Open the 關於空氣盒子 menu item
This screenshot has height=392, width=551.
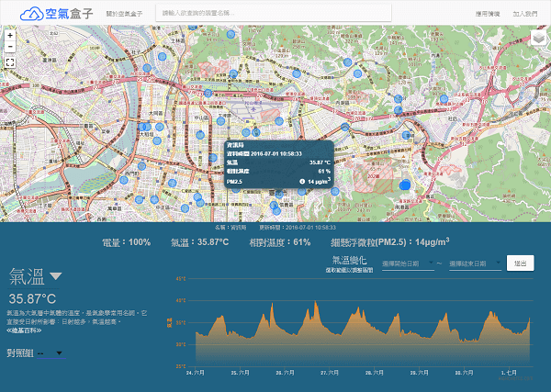pyautogui.click(x=123, y=14)
